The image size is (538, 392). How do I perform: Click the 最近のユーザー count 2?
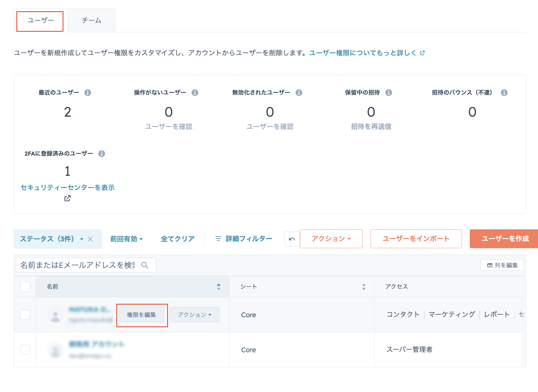68,112
